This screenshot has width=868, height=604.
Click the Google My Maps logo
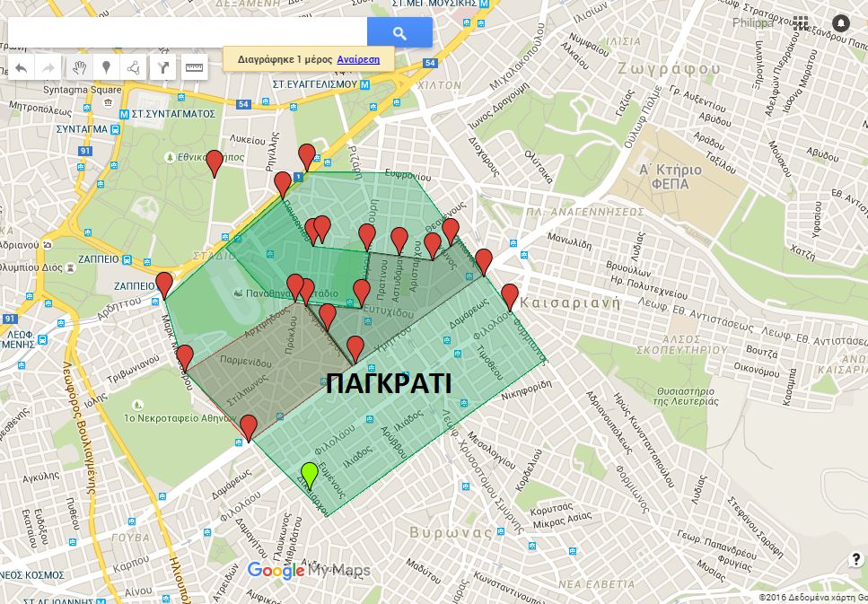tap(308, 570)
